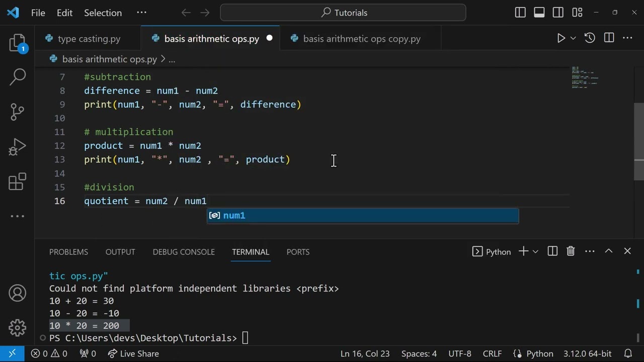Screen dimensions: 644x362
Task: Close the terminal panel
Action: tap(627, 251)
